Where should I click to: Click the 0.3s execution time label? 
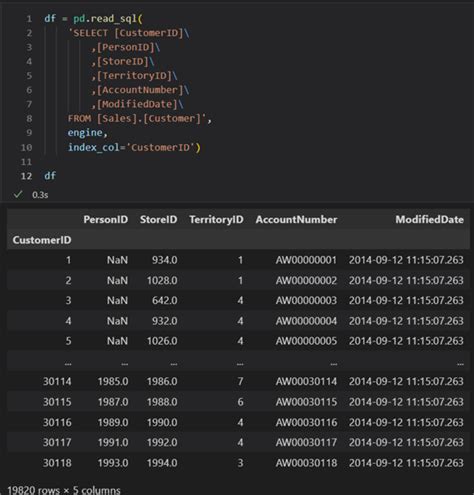click(40, 195)
